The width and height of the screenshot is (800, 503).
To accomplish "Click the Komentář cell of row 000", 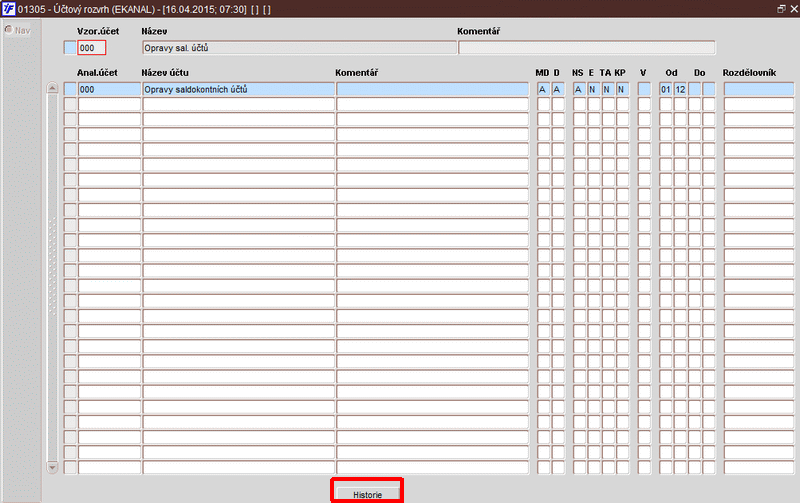I will pos(433,89).
